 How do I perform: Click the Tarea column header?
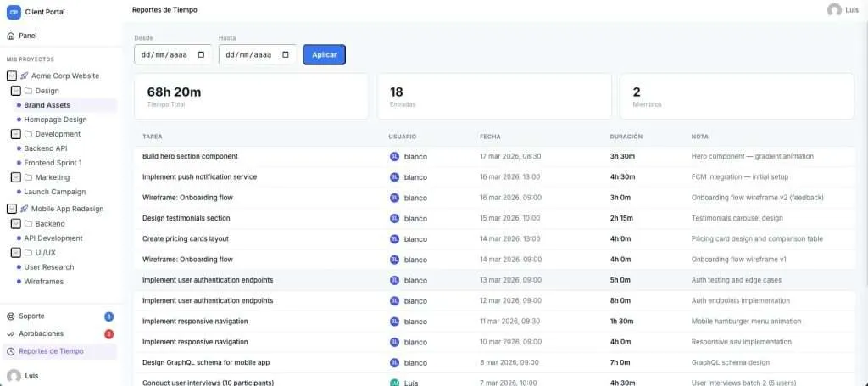pyautogui.click(x=153, y=137)
